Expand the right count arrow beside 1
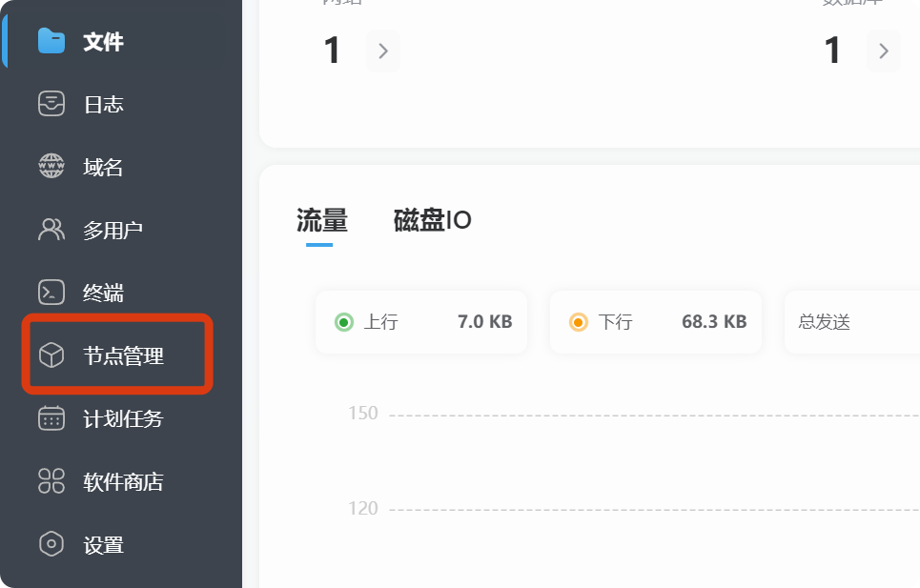Screen dimensions: 920x588 click(884, 51)
